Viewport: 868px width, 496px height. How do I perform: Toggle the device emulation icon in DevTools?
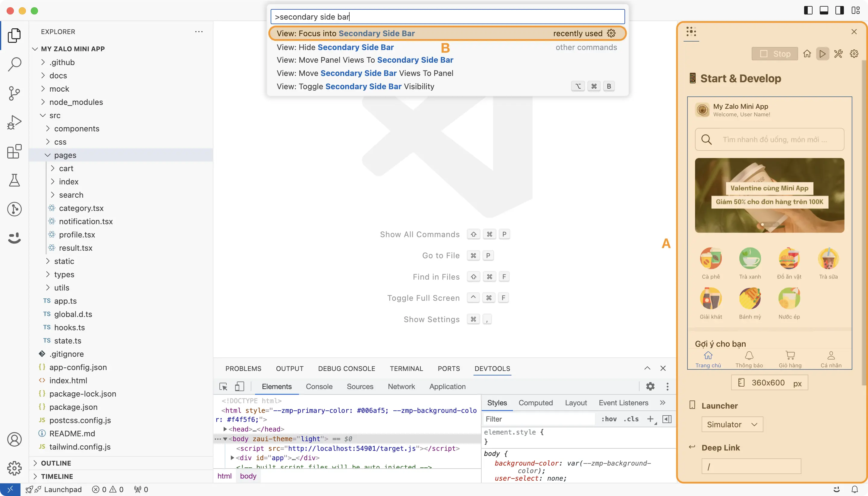click(x=240, y=386)
